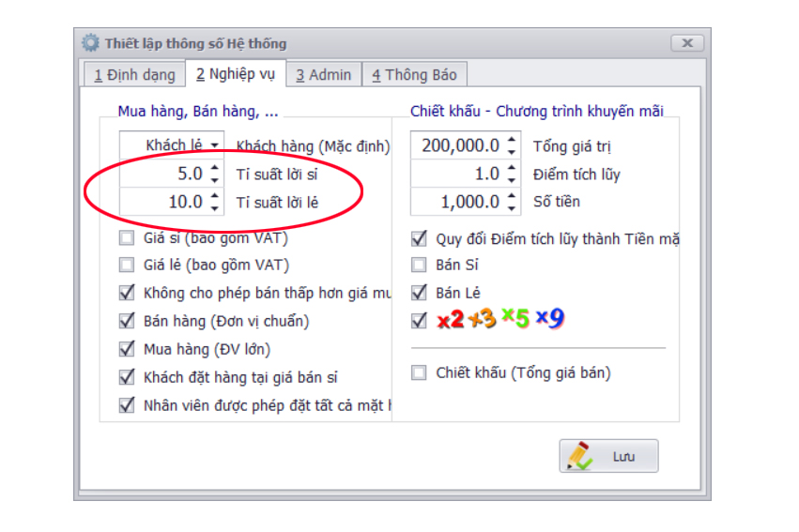Toggle the Mua hàng (ĐV lớn) checkbox
Image resolution: width=799 pixels, height=532 pixels.
click(x=127, y=349)
